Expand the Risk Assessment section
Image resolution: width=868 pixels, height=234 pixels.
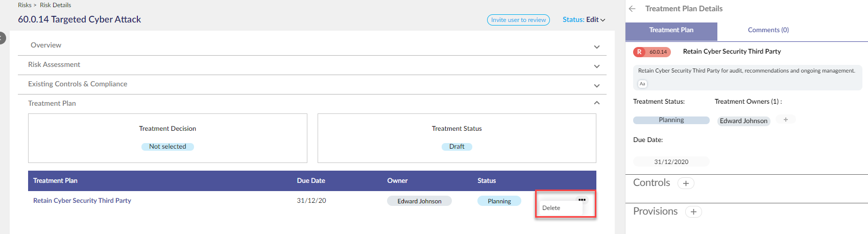point(312,65)
